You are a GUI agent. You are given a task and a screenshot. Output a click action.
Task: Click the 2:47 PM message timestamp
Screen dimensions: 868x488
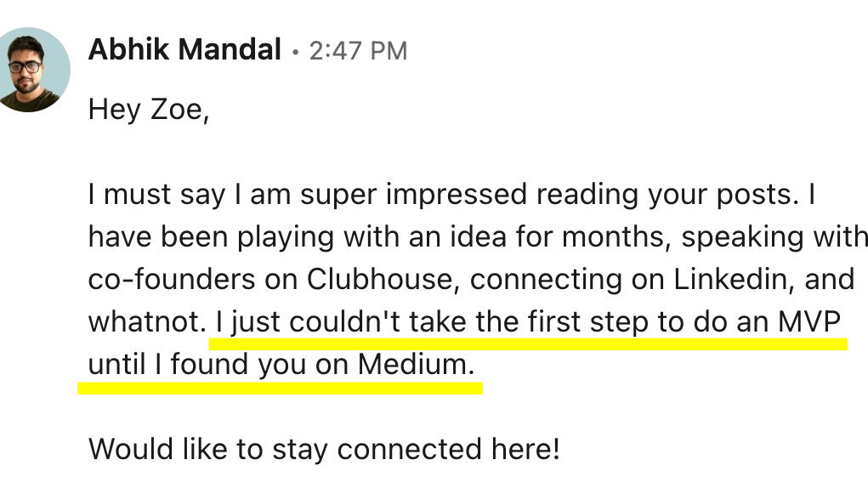tap(358, 51)
